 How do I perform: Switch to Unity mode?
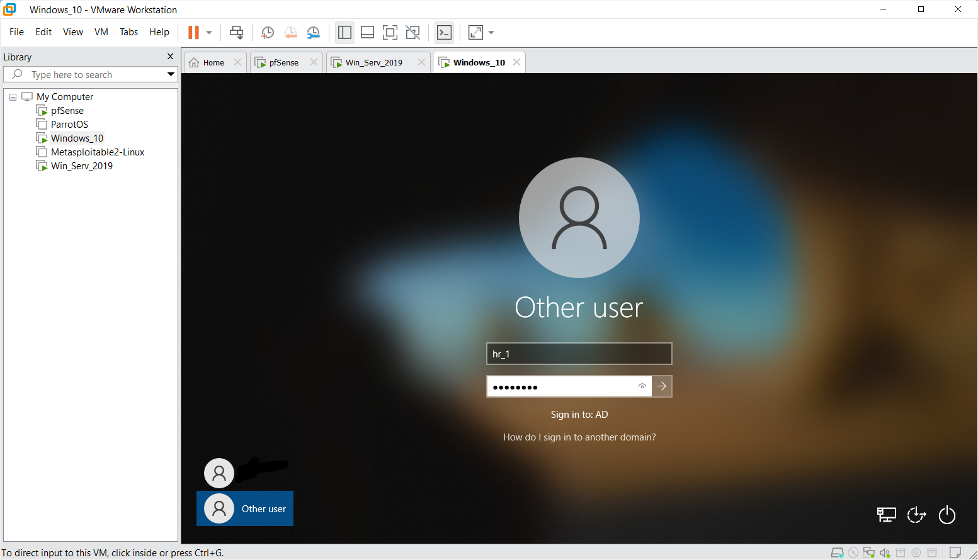pos(412,32)
